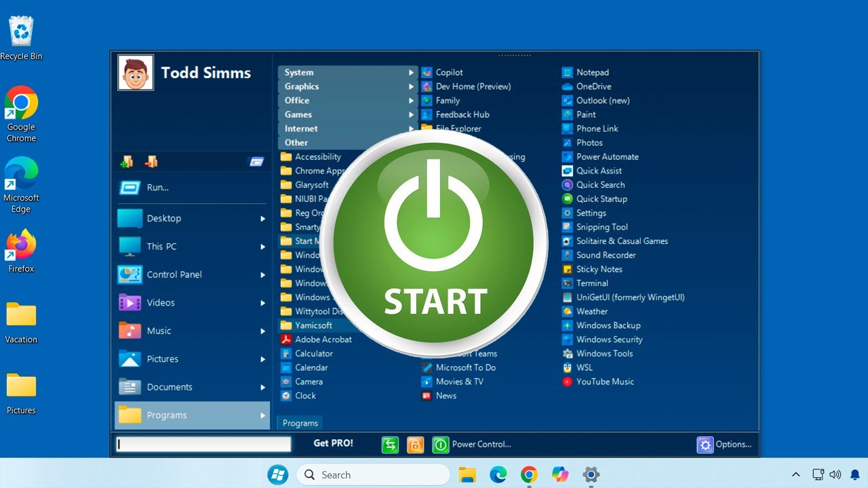Expand the This PC submenu
Screen dimensions: 868x488
coord(262,247)
